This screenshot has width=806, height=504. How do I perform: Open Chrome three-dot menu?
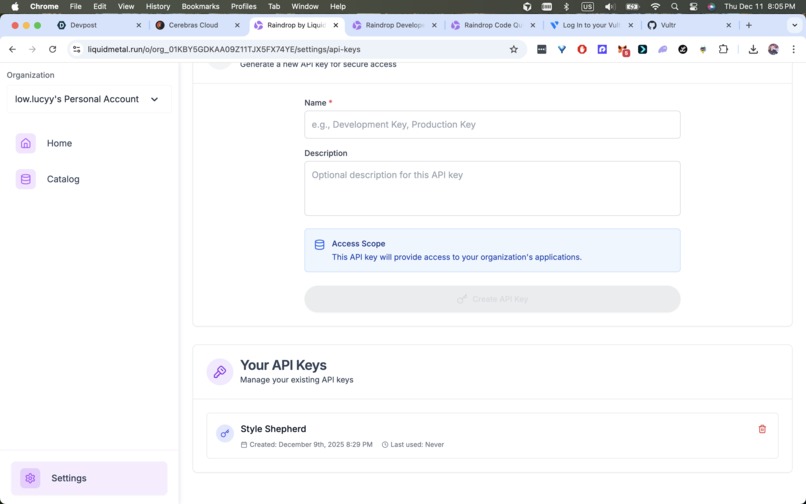[x=794, y=49]
